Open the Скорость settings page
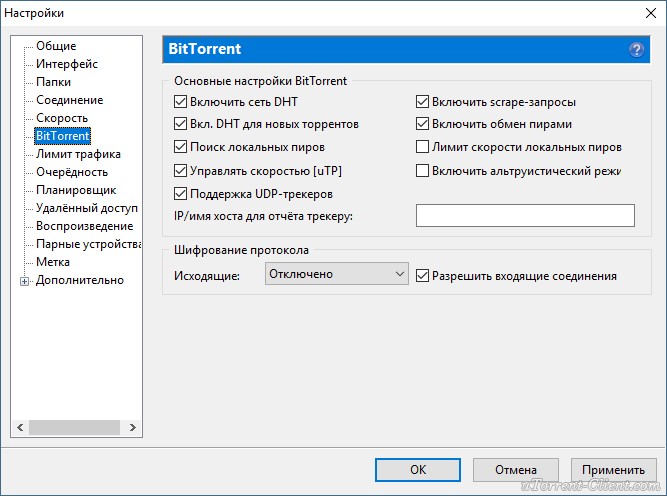 point(62,118)
